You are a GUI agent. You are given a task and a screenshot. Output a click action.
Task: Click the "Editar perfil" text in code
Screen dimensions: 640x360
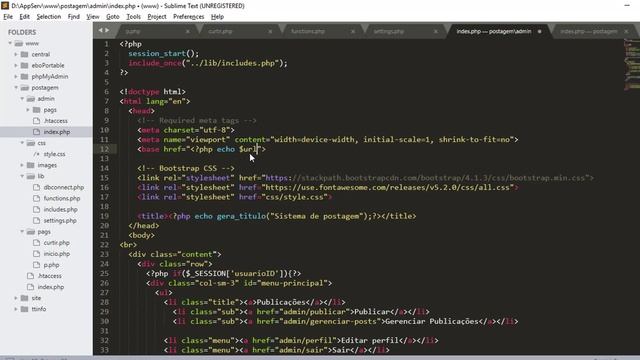tap(370, 340)
